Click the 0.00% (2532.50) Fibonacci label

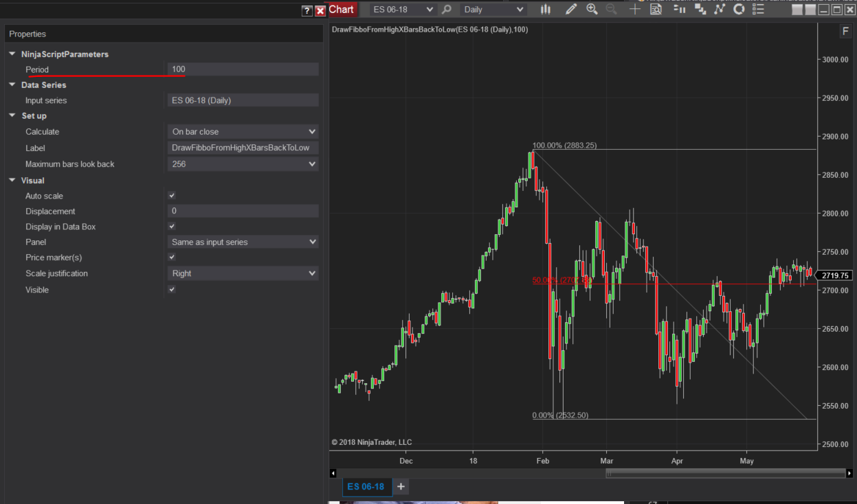tap(560, 415)
